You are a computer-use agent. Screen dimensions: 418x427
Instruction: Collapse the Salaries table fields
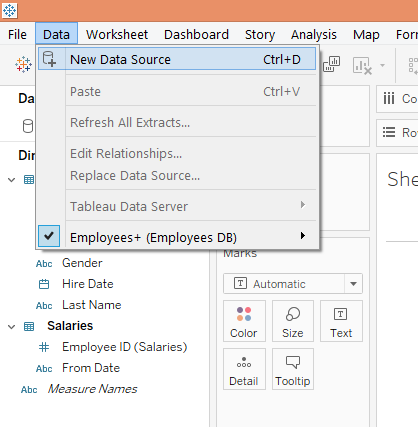pos(12,327)
